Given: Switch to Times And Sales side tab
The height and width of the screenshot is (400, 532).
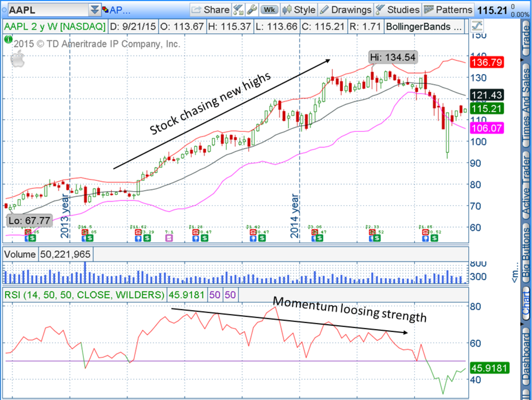Looking at the screenshot, I should click(x=526, y=105).
